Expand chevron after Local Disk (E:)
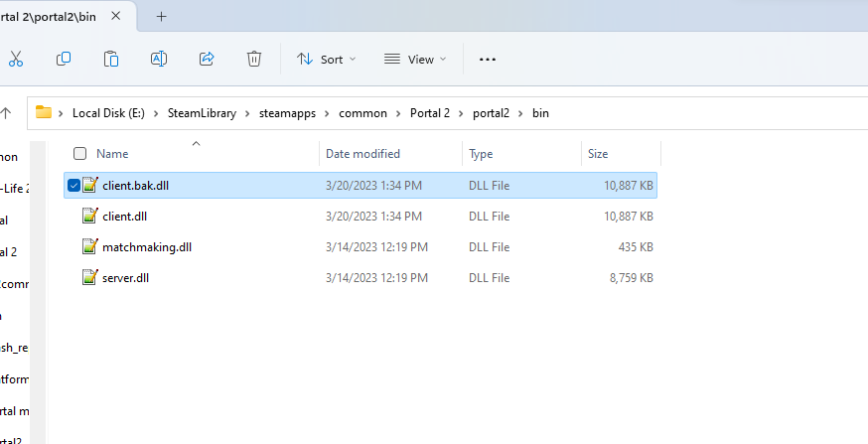868x444 pixels. (x=156, y=113)
